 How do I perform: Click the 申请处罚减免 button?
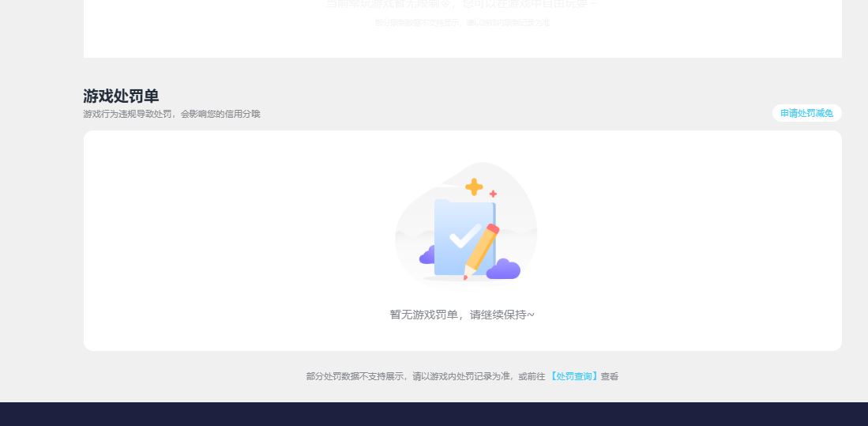pos(806,113)
